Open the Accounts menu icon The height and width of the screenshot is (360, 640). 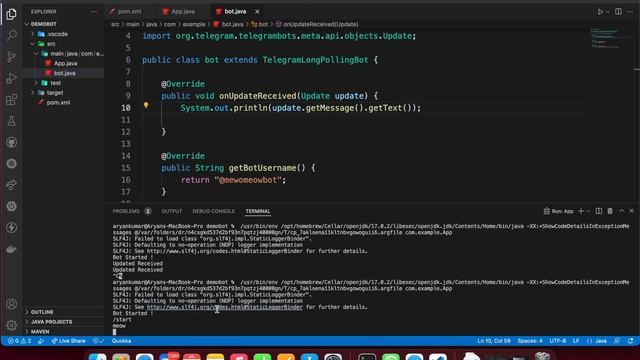[11, 304]
